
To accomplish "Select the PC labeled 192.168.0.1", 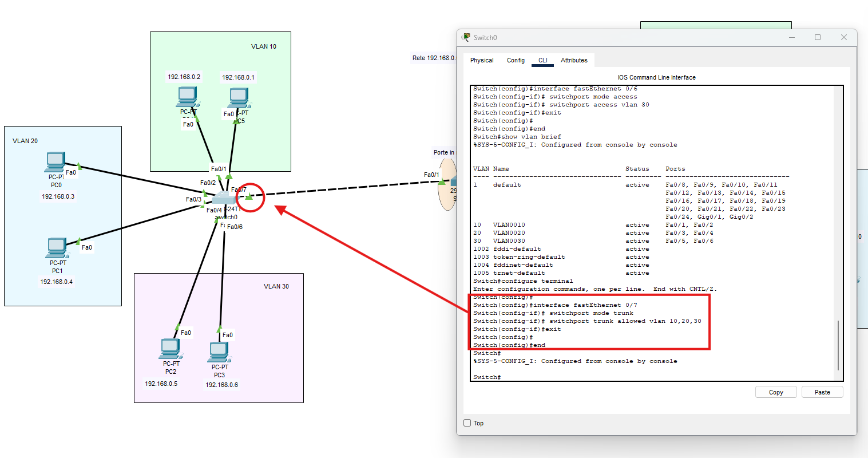I will coord(239,98).
